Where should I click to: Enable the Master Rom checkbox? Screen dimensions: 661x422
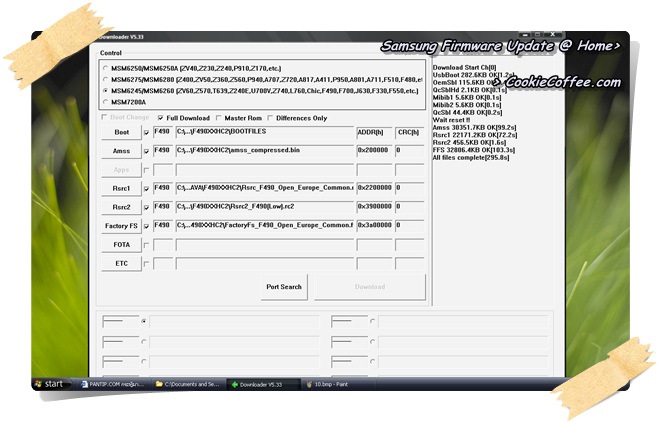pyautogui.click(x=218, y=118)
